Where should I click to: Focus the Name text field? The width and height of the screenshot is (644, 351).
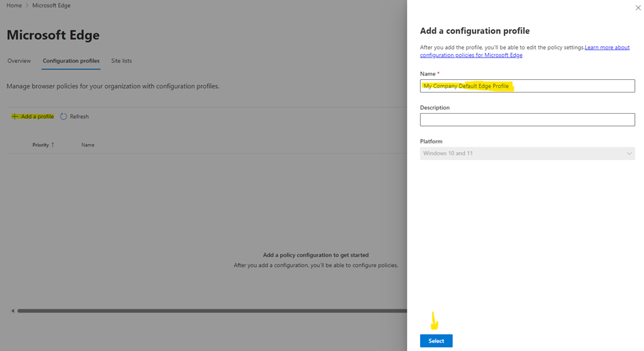point(526,86)
